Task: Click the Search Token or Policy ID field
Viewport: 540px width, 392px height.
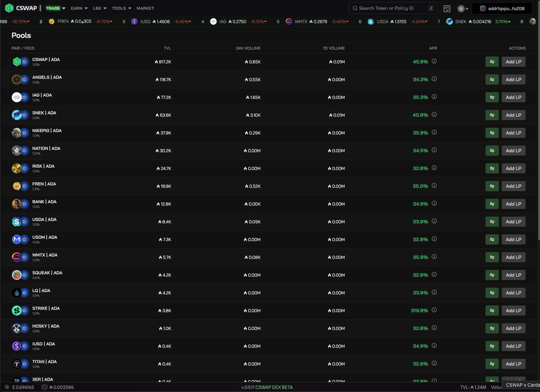Action: point(393,8)
